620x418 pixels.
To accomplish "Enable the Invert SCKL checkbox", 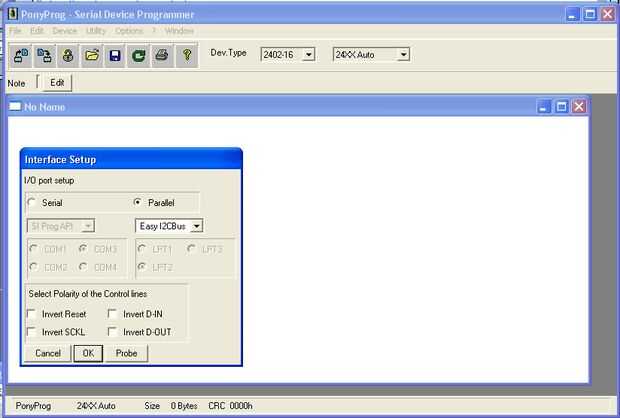I will [32, 331].
